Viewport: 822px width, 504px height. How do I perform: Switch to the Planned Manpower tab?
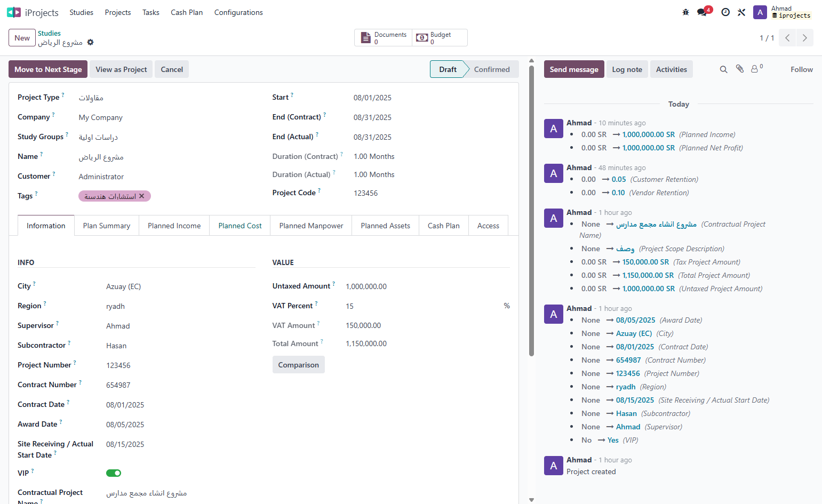[312, 226]
